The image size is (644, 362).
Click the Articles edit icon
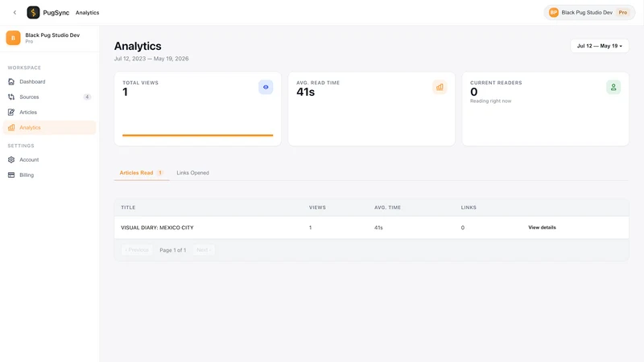click(x=11, y=112)
